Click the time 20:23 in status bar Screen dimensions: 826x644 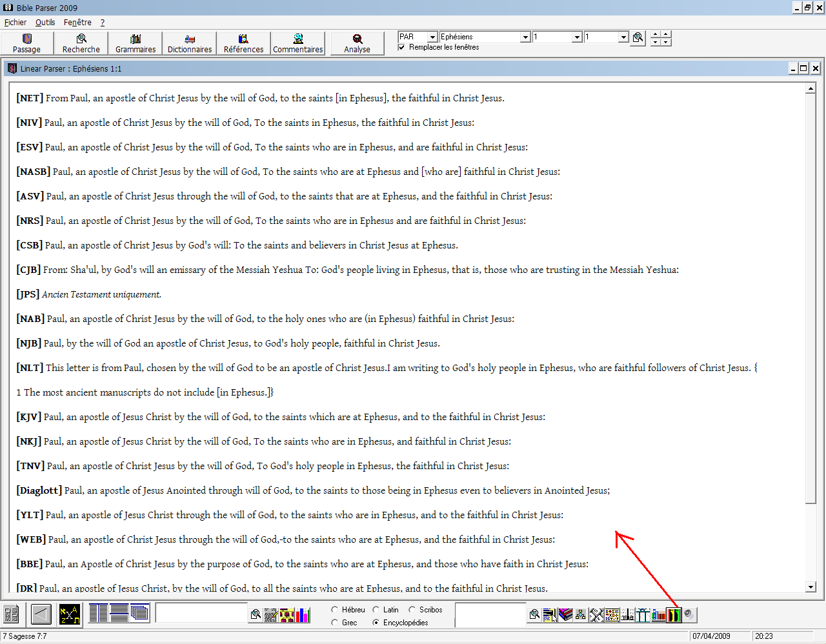764,636
